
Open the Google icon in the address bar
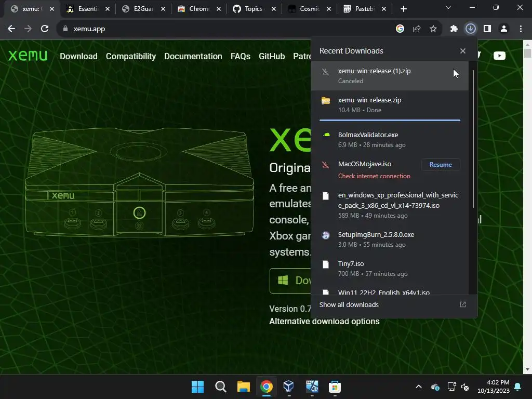[400, 29]
